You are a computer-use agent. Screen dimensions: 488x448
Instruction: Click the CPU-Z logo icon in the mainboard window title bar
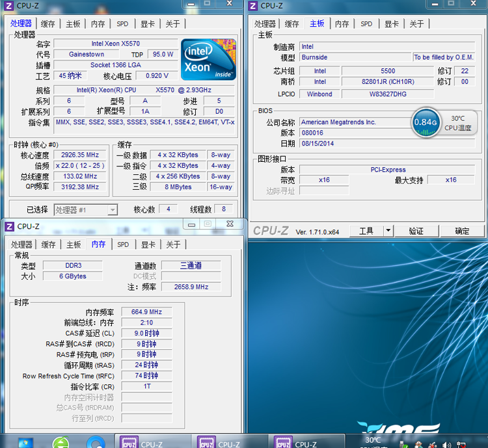tap(253, 6)
